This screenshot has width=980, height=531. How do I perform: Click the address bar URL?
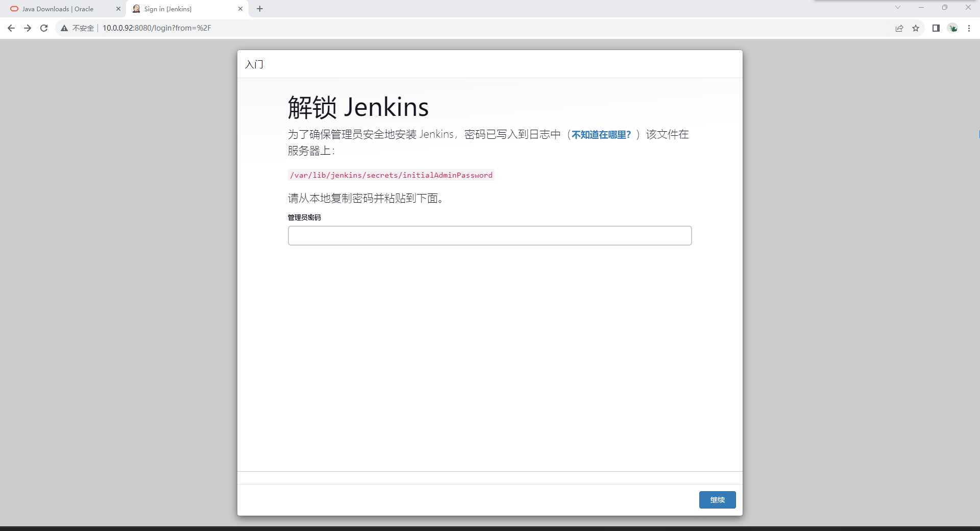pyautogui.click(x=157, y=28)
